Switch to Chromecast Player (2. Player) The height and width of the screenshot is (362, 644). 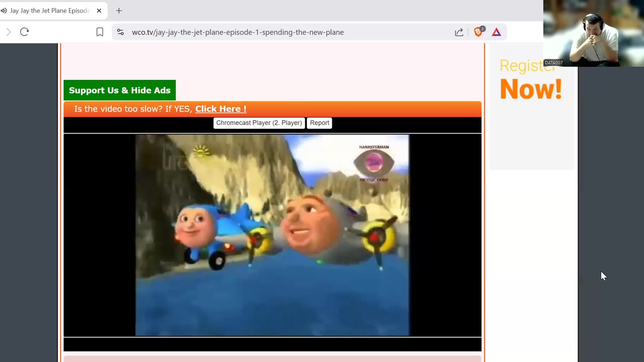[259, 123]
